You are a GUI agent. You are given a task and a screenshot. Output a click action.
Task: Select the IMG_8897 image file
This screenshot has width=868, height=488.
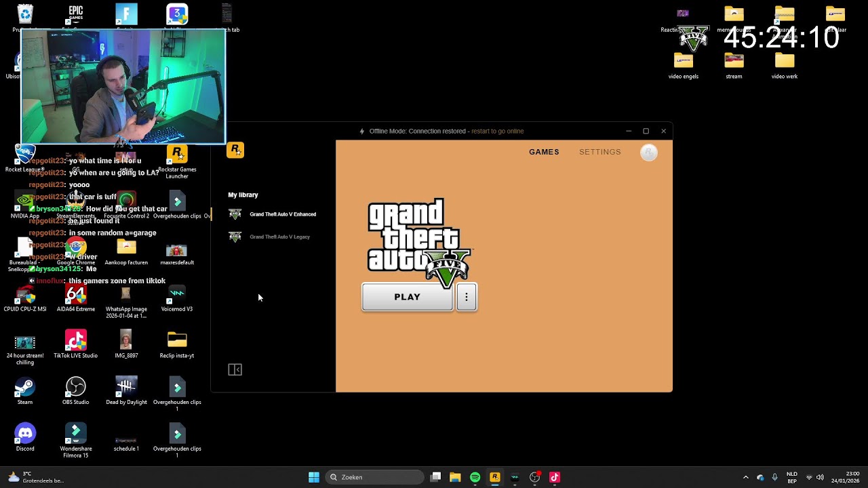tap(126, 344)
